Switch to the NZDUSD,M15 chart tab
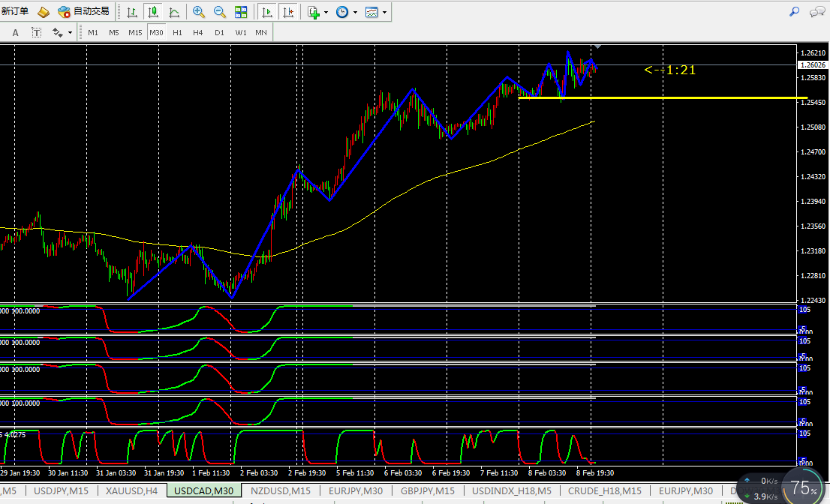The height and width of the screenshot is (504, 830). pyautogui.click(x=281, y=490)
